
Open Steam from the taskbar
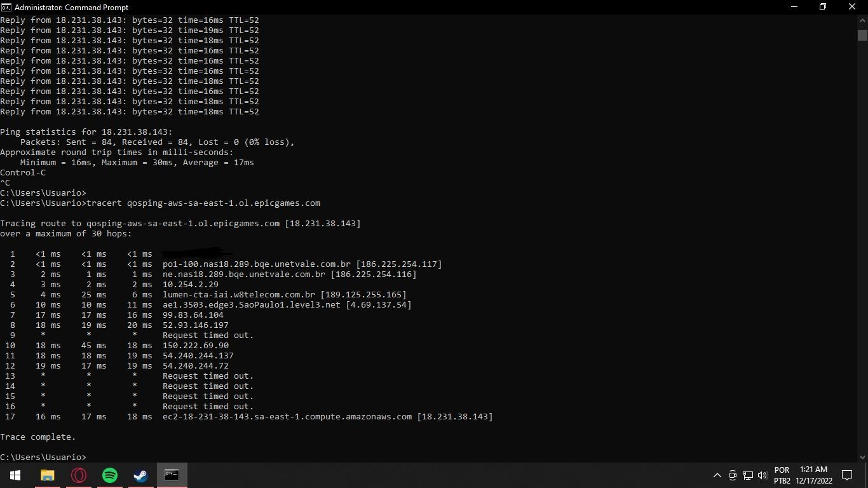[140, 475]
